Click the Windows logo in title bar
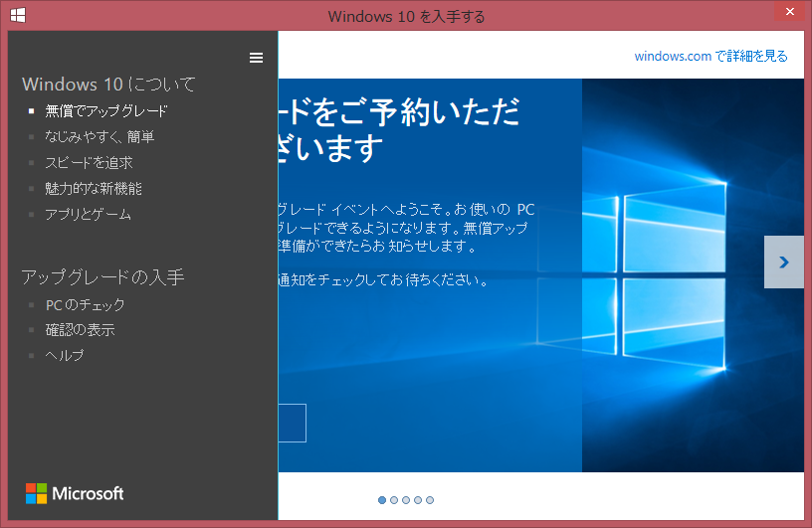This screenshot has width=812, height=528. [x=18, y=16]
